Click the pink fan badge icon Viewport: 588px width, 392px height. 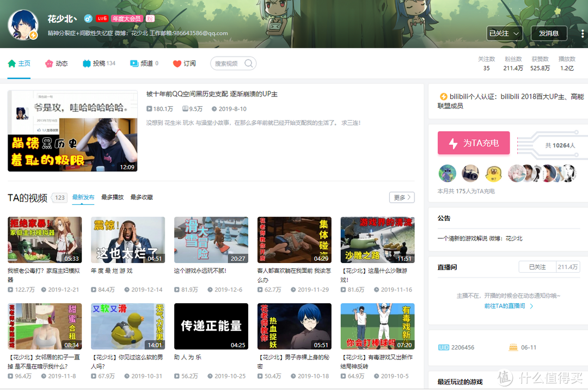(x=150, y=19)
